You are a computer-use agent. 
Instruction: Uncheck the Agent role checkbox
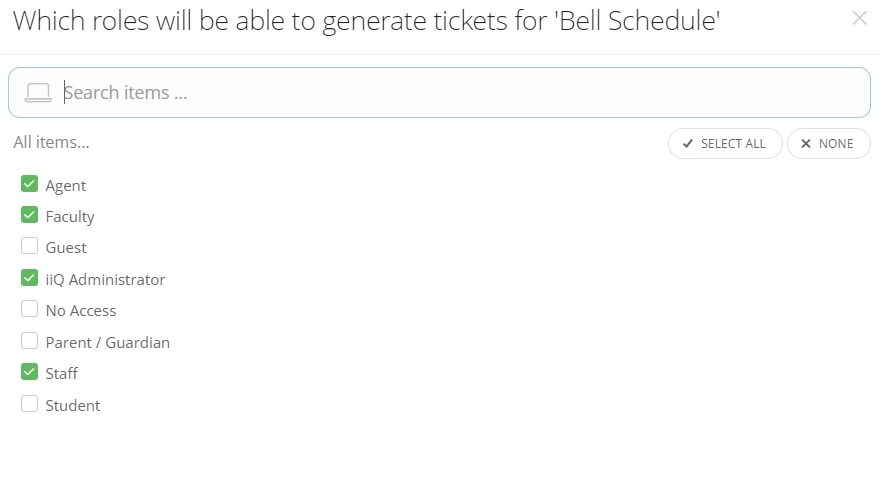(x=29, y=184)
